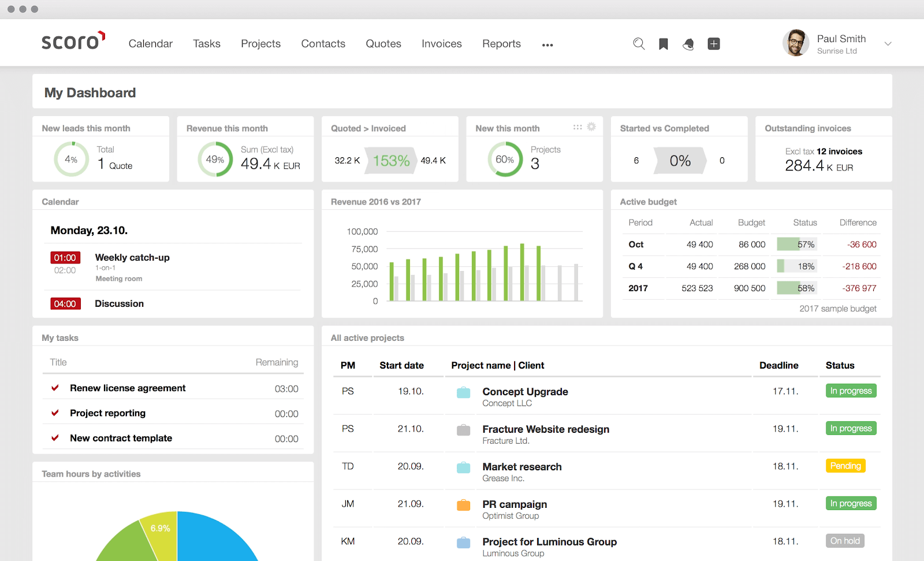This screenshot has width=924, height=561.
Task: Create a new item with the plus icon
Action: pyautogui.click(x=714, y=43)
